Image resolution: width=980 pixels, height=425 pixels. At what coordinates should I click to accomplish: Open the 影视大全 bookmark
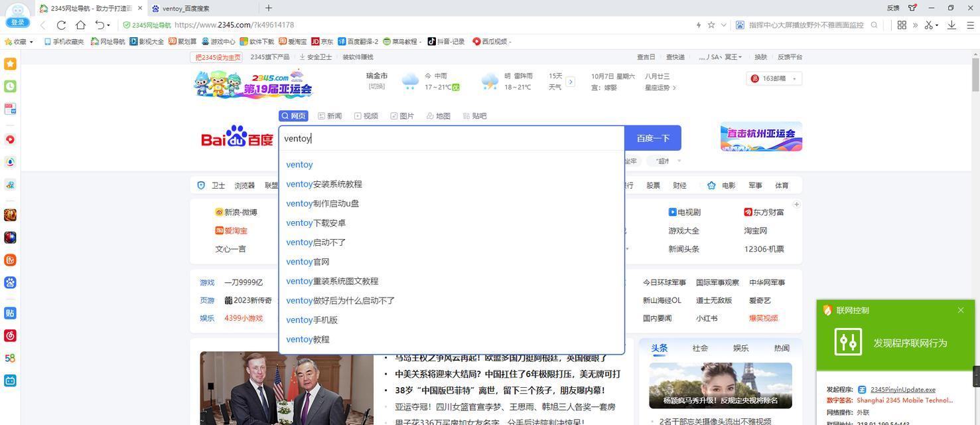[147, 41]
